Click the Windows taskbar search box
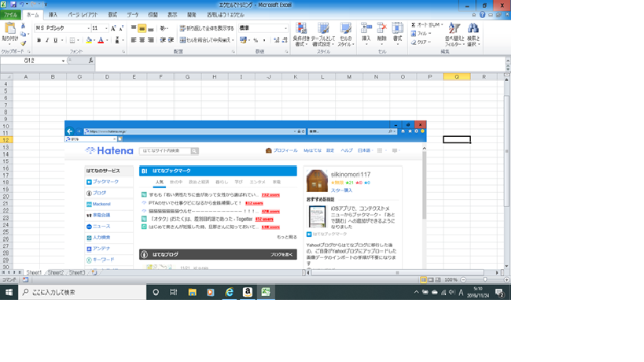 pyautogui.click(x=82, y=292)
